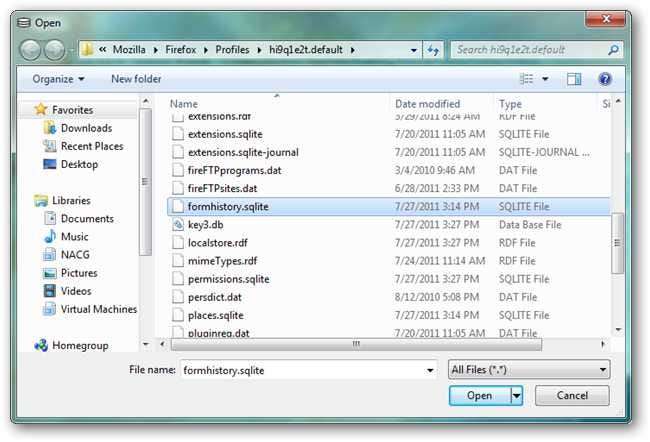This screenshot has width=650, height=442.
Task: Click New folder in toolbar
Action: [x=136, y=79]
